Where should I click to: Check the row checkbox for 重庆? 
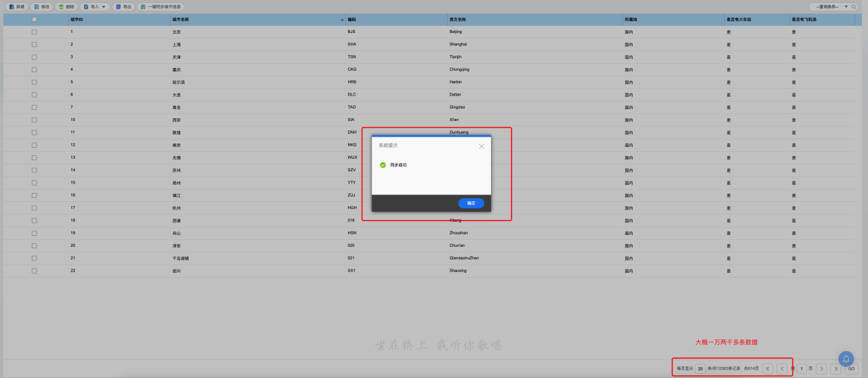(34, 69)
